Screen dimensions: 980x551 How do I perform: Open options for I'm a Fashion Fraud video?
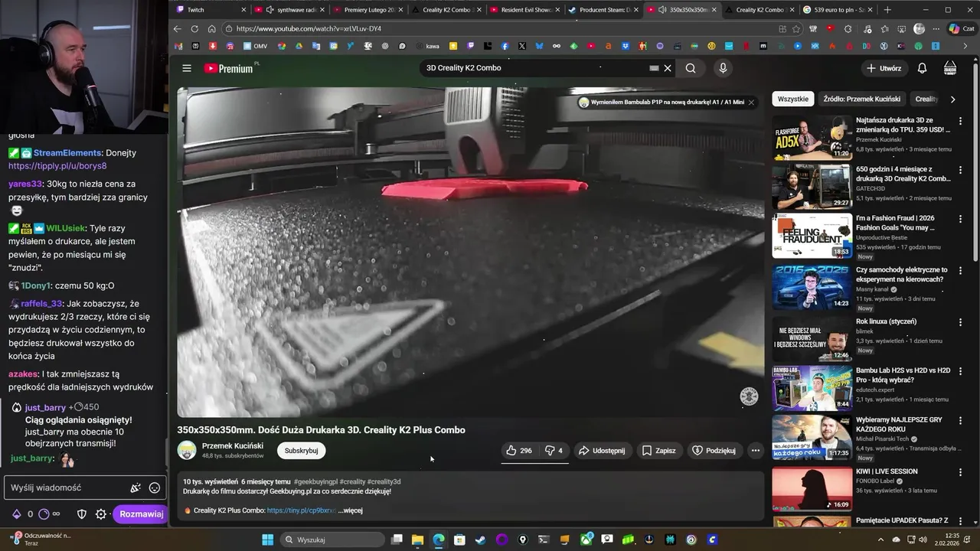pyautogui.click(x=960, y=219)
